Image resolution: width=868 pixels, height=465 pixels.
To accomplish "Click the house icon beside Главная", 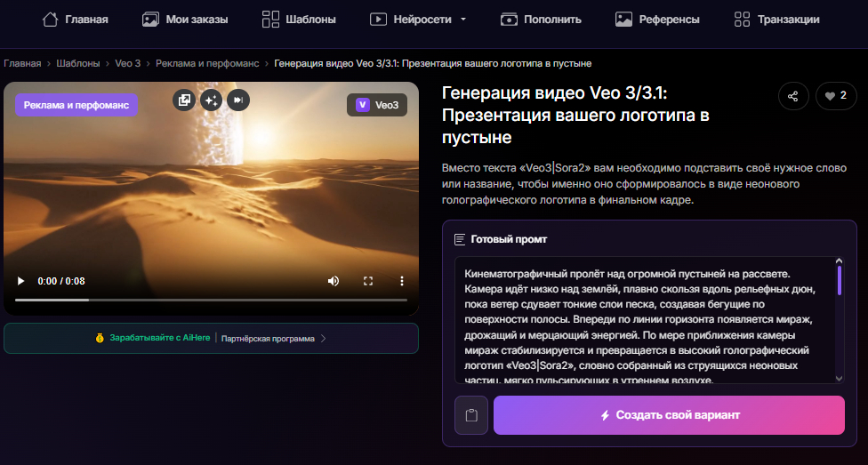I will click(x=51, y=20).
